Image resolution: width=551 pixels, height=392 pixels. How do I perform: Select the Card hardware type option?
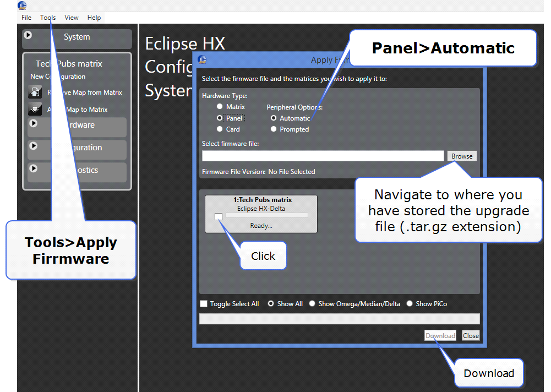click(x=220, y=129)
